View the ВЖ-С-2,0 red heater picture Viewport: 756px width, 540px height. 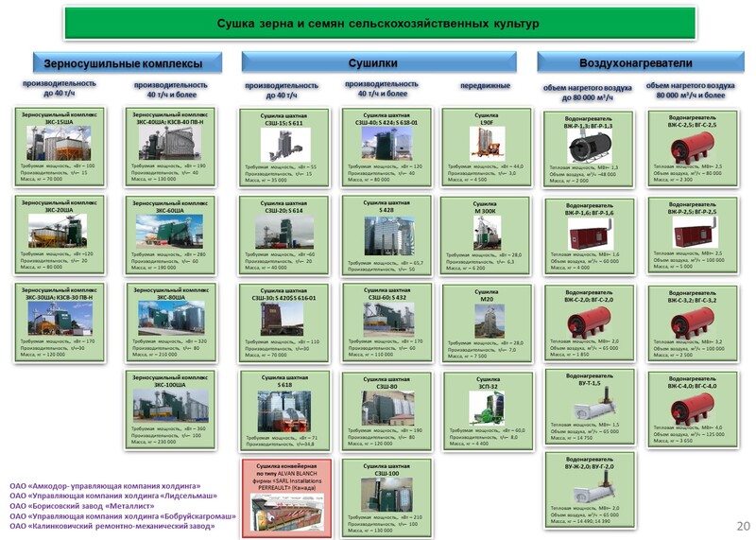coord(589,322)
